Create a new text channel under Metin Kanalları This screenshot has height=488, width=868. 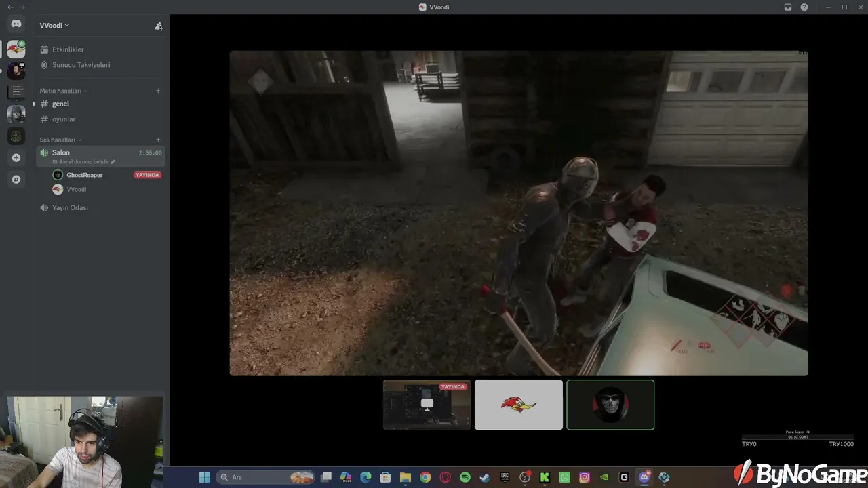pyautogui.click(x=158, y=91)
